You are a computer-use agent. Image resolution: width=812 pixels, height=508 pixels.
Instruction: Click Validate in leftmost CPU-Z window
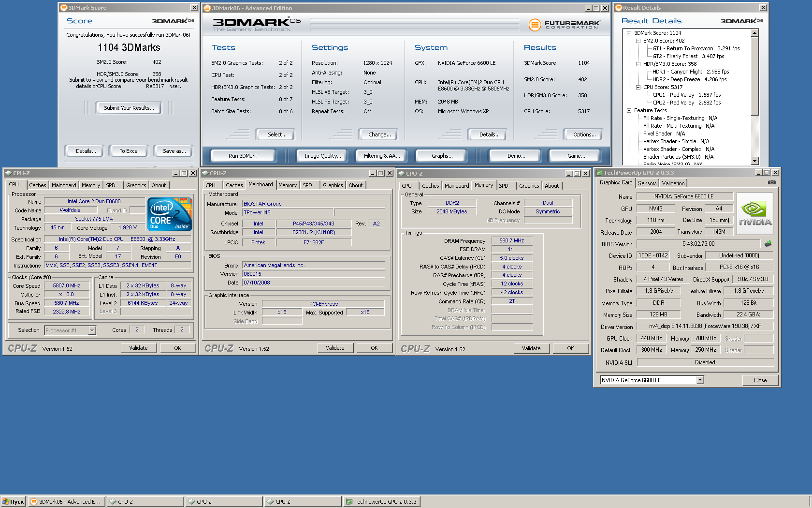(x=138, y=348)
